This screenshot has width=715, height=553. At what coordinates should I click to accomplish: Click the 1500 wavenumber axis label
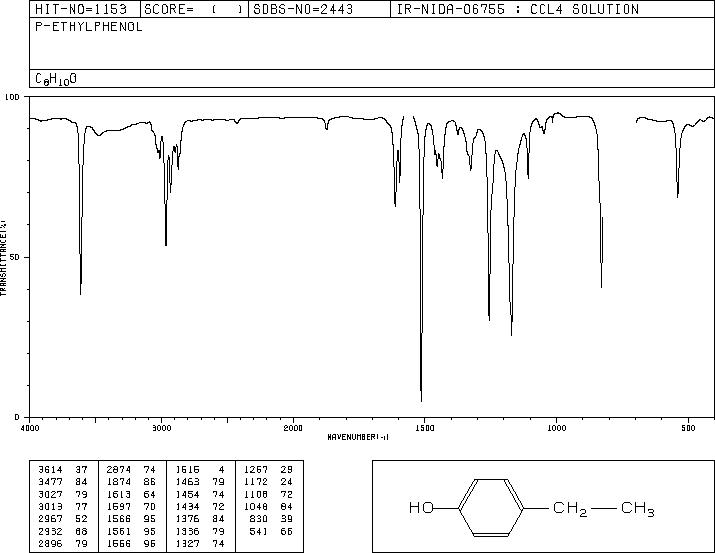(425, 428)
